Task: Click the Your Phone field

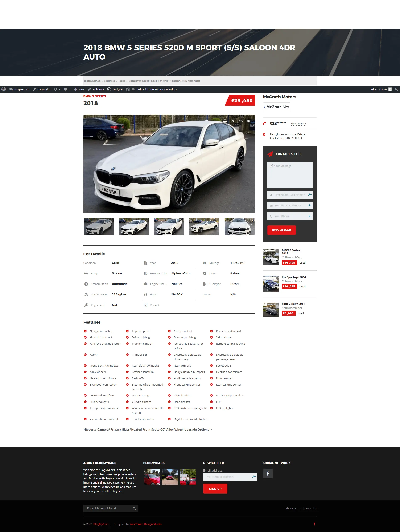Action: coord(290,216)
